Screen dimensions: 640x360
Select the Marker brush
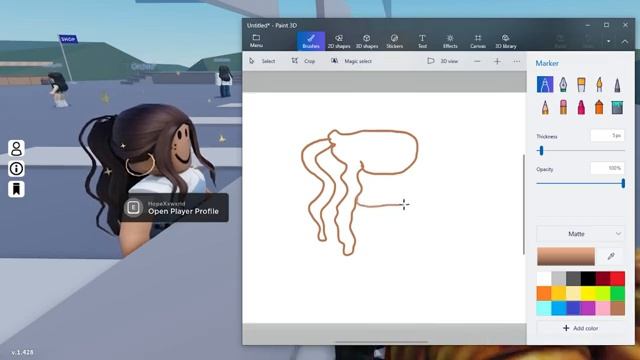[x=545, y=84]
